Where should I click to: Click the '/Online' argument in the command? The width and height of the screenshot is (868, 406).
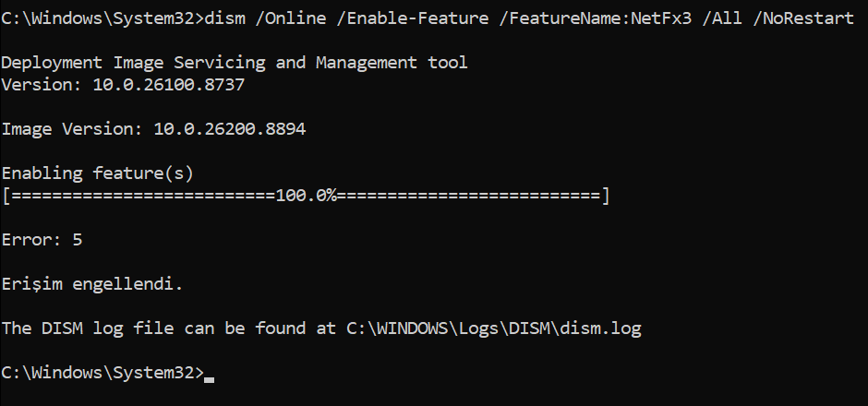coord(291,18)
